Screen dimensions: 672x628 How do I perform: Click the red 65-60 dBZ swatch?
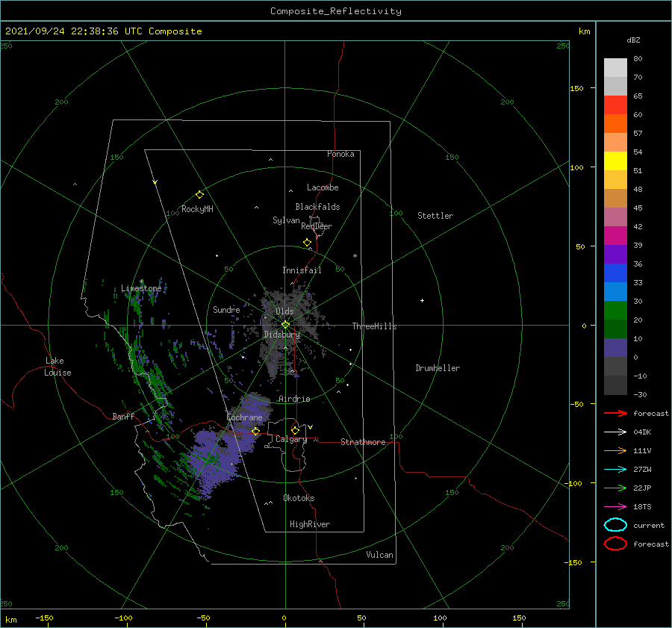coord(615,105)
